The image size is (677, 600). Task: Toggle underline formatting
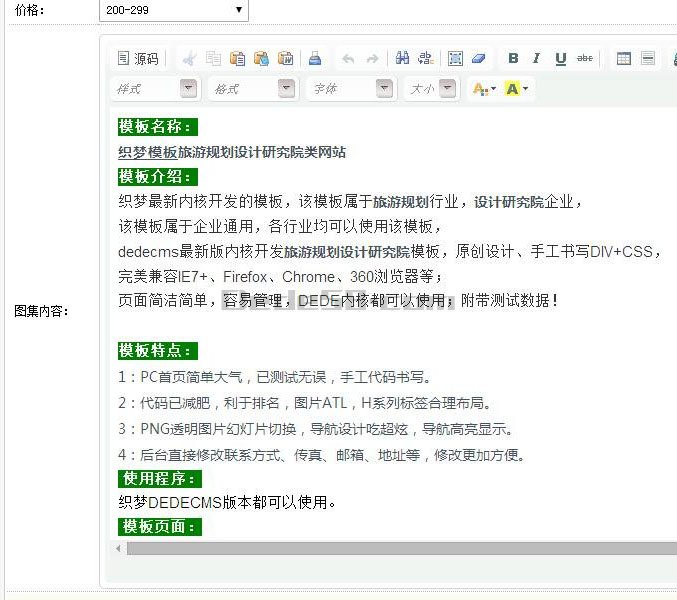561,59
